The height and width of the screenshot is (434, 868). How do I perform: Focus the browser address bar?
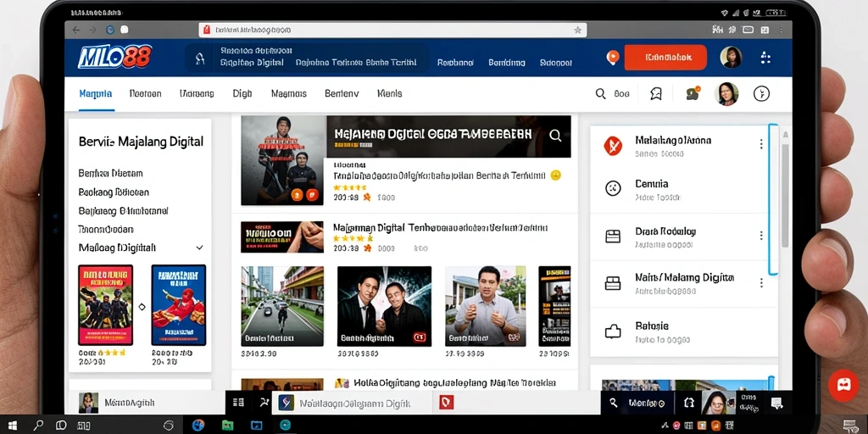pyautogui.click(x=392, y=30)
